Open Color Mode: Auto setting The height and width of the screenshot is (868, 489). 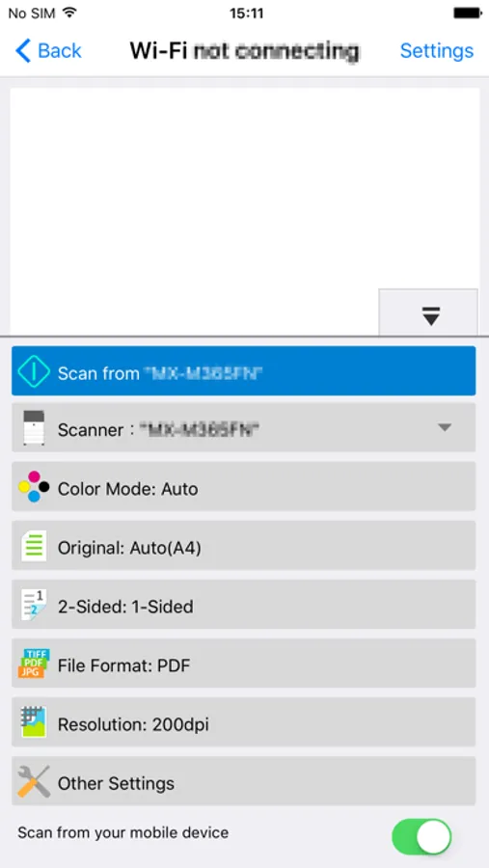[x=244, y=486]
